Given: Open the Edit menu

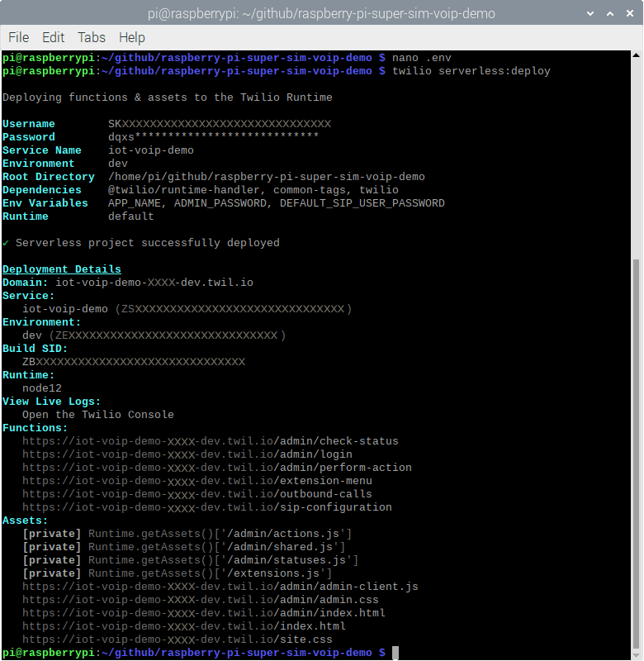Looking at the screenshot, I should click(x=53, y=37).
